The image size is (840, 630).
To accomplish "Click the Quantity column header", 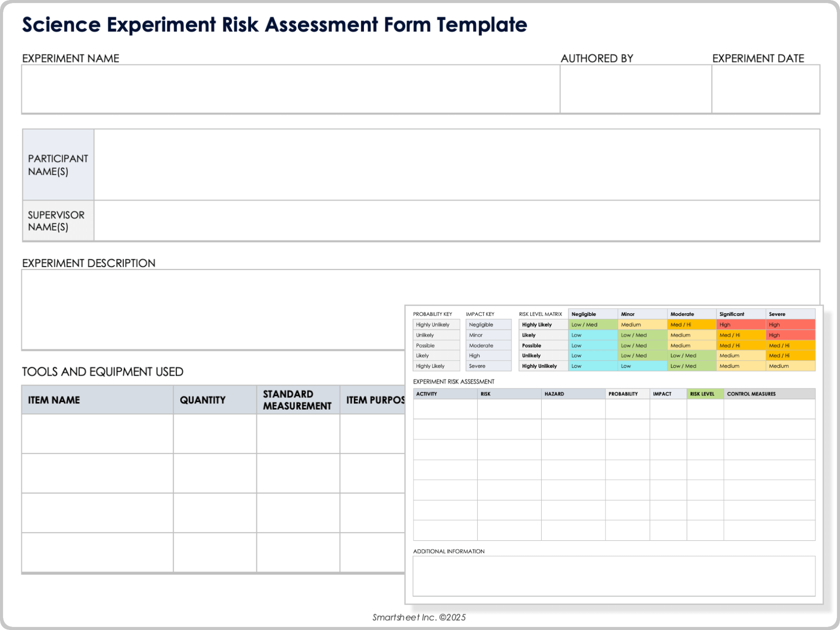I will tap(203, 399).
